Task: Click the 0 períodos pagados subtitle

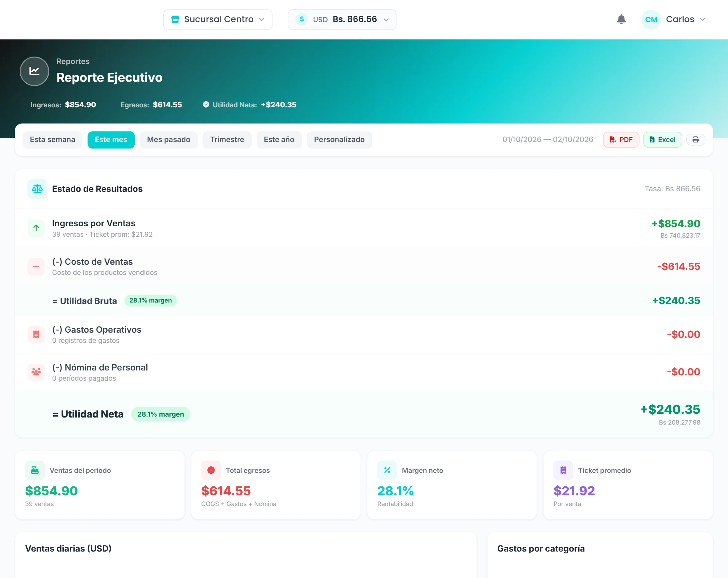Action: click(x=84, y=378)
